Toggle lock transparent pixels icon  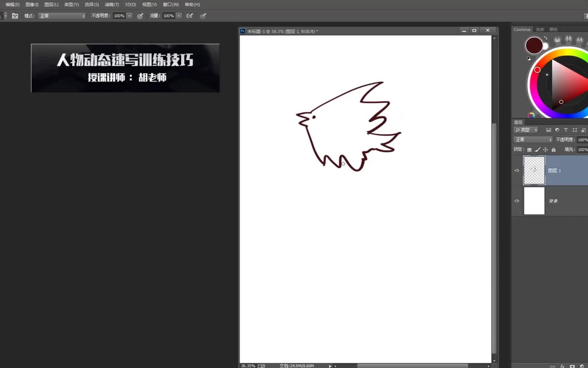(529, 150)
